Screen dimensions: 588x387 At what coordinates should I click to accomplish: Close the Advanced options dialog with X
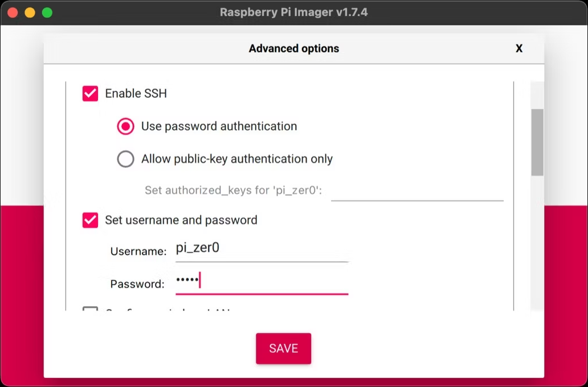click(x=519, y=49)
